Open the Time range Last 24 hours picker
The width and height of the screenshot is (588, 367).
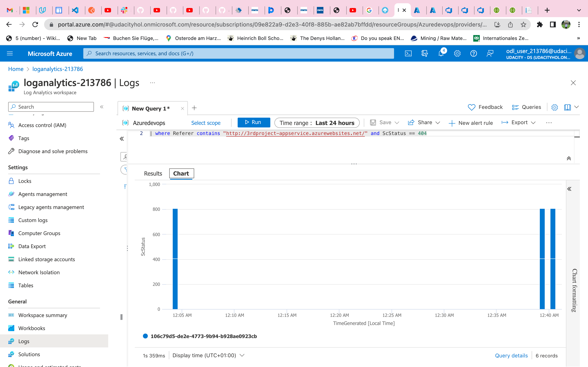[x=317, y=123]
